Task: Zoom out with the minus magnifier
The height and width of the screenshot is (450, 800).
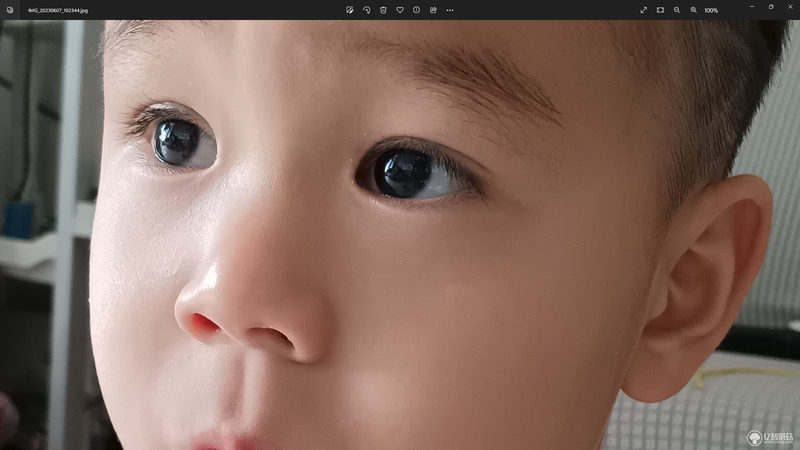Action: [677, 10]
